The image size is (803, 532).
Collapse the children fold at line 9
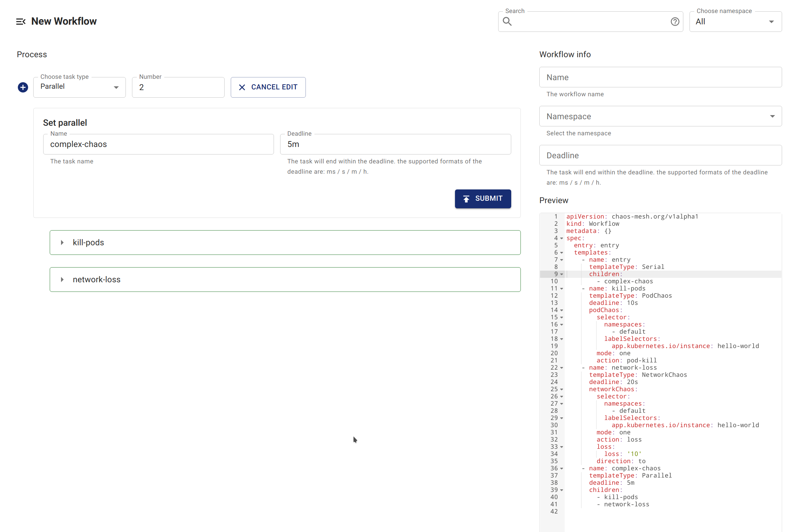pyautogui.click(x=561, y=274)
